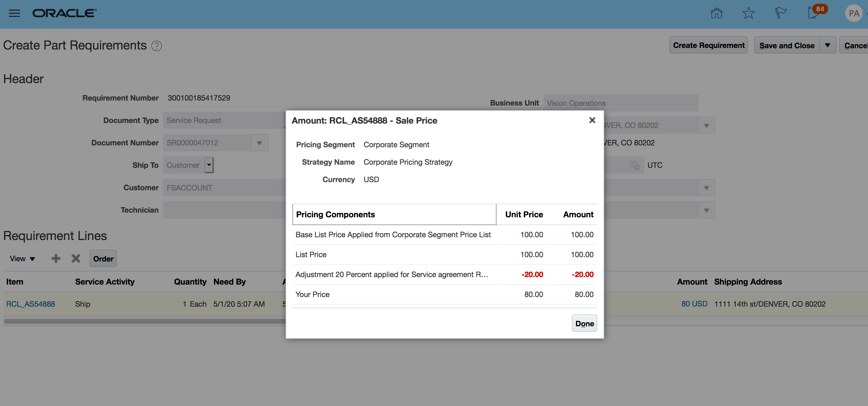The width and height of the screenshot is (868, 406).
Task: Open Watchlist flag icon
Action: 780,13
